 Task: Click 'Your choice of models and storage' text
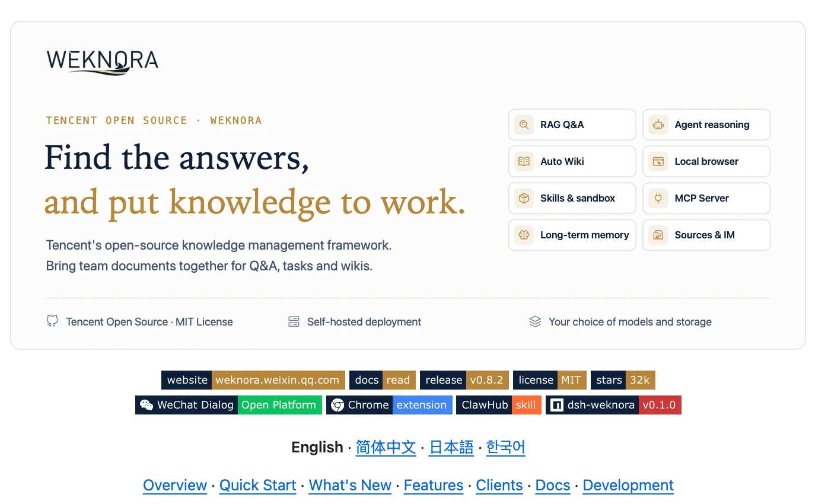click(630, 322)
